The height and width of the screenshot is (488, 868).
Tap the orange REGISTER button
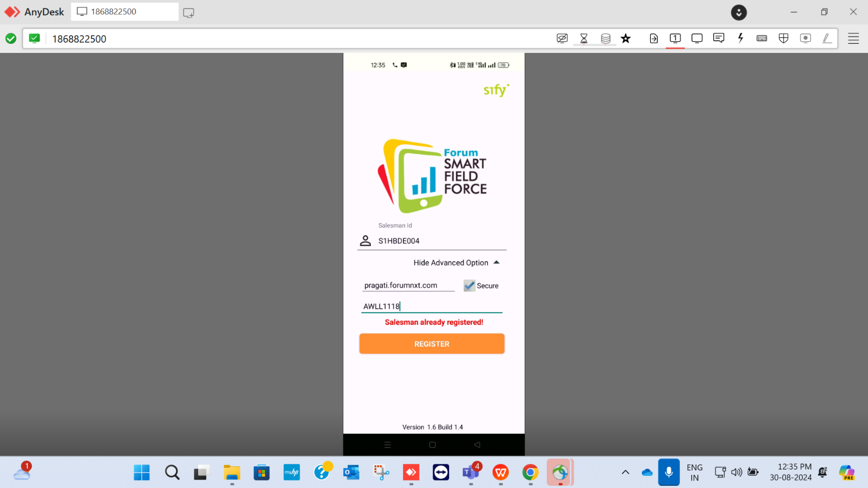click(x=432, y=344)
